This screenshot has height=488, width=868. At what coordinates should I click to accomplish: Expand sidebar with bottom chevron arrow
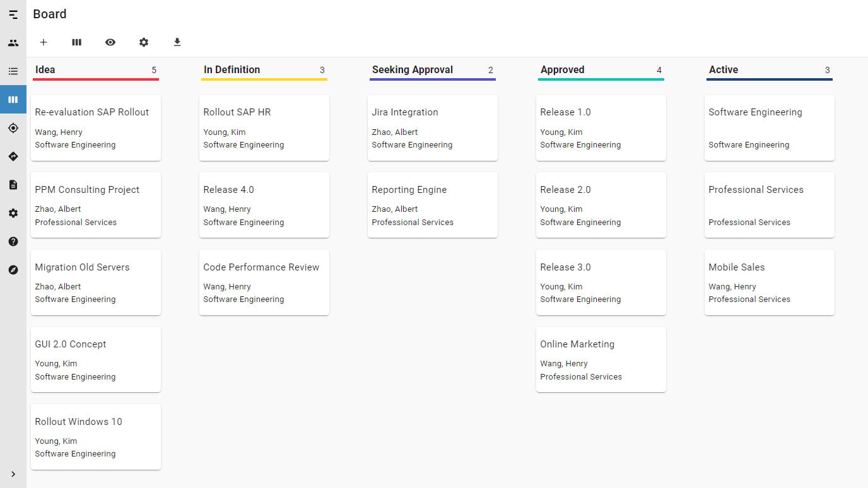[x=13, y=474]
